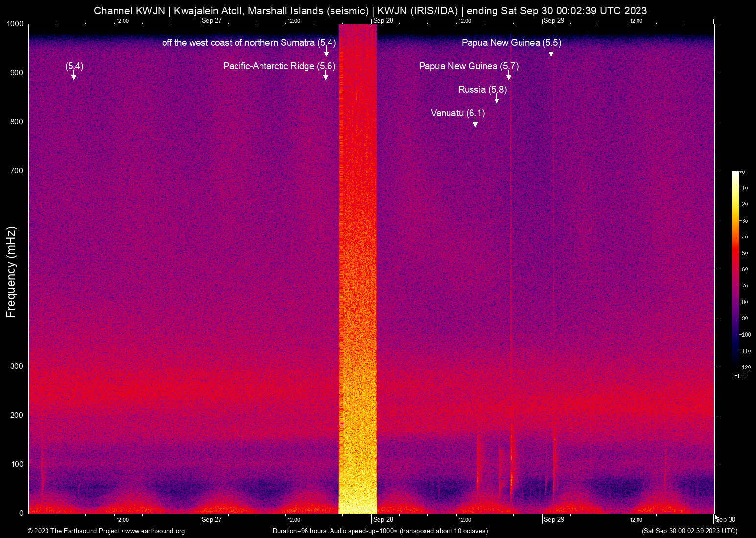
Task: Click the -90 value on the color scale
Action: click(743, 318)
